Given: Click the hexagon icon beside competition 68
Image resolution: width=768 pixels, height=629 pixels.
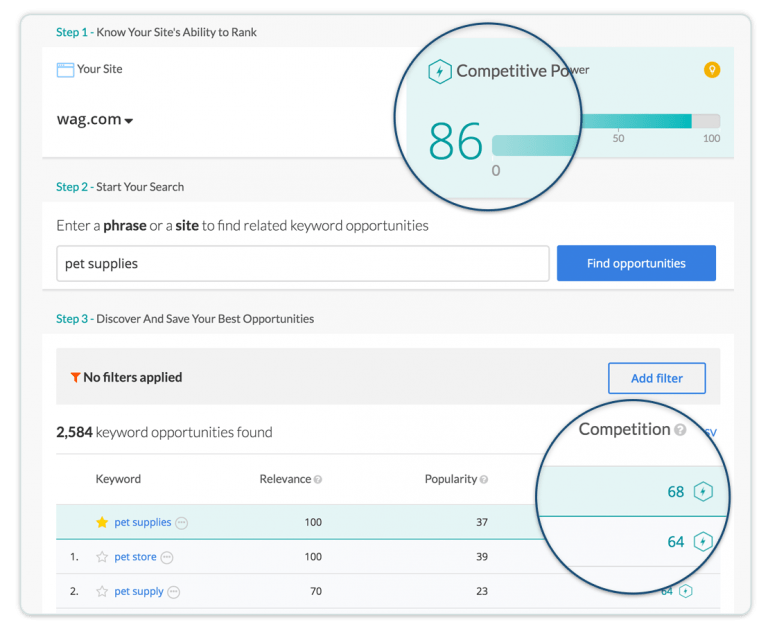Looking at the screenshot, I should click(x=703, y=492).
